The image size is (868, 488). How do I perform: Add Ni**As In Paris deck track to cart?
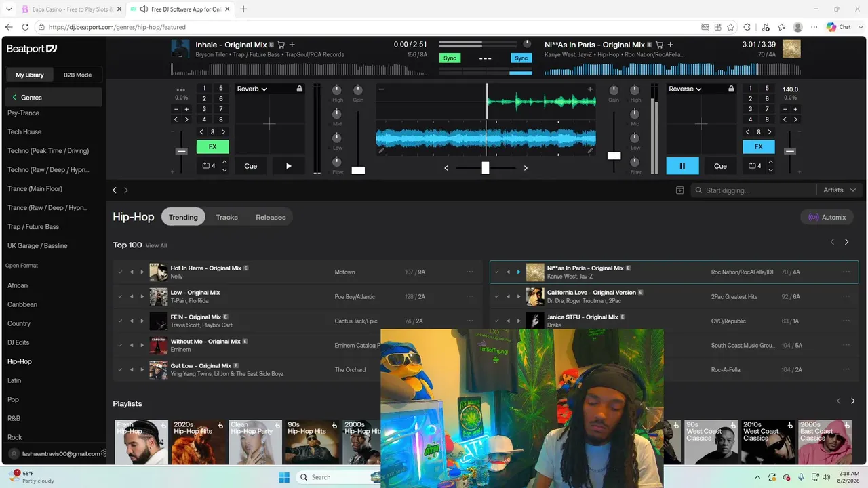659,45
